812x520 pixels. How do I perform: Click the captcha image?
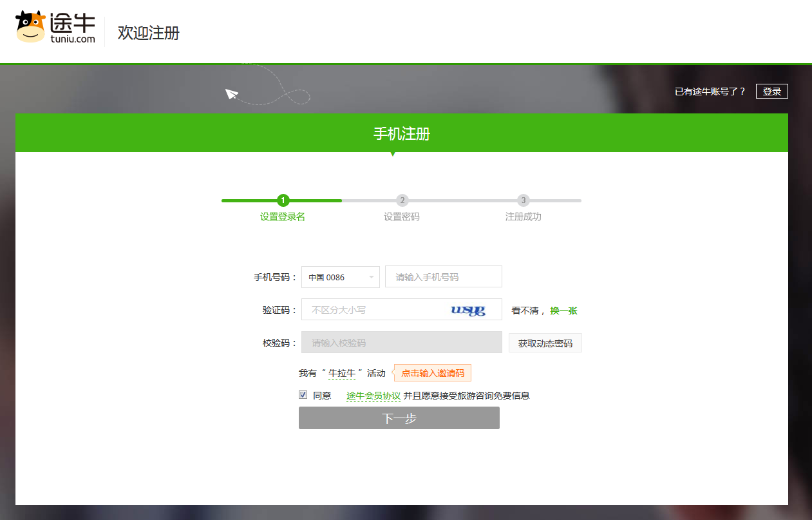(468, 310)
